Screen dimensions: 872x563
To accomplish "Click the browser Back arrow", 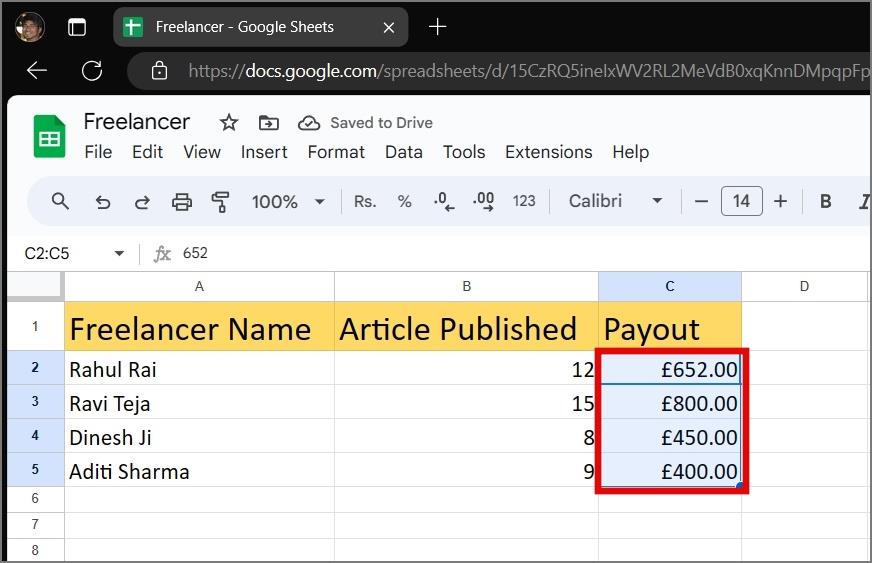I will point(37,70).
